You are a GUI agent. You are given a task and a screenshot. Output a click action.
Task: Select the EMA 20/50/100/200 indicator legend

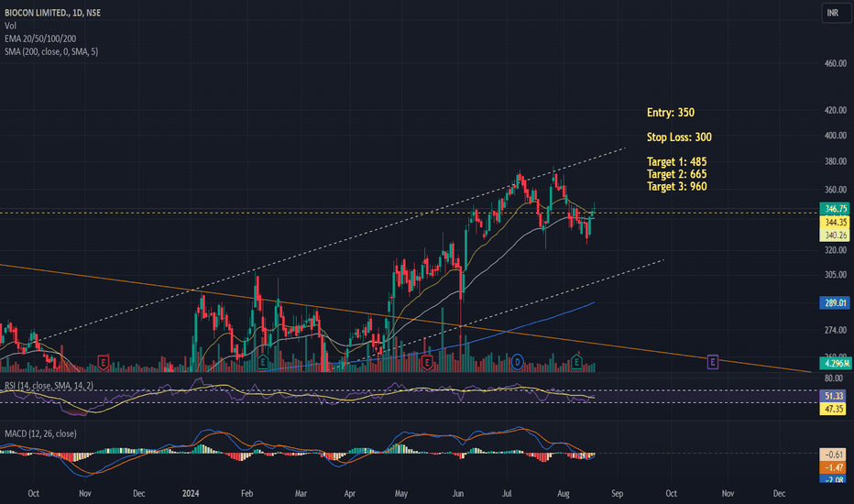point(40,38)
